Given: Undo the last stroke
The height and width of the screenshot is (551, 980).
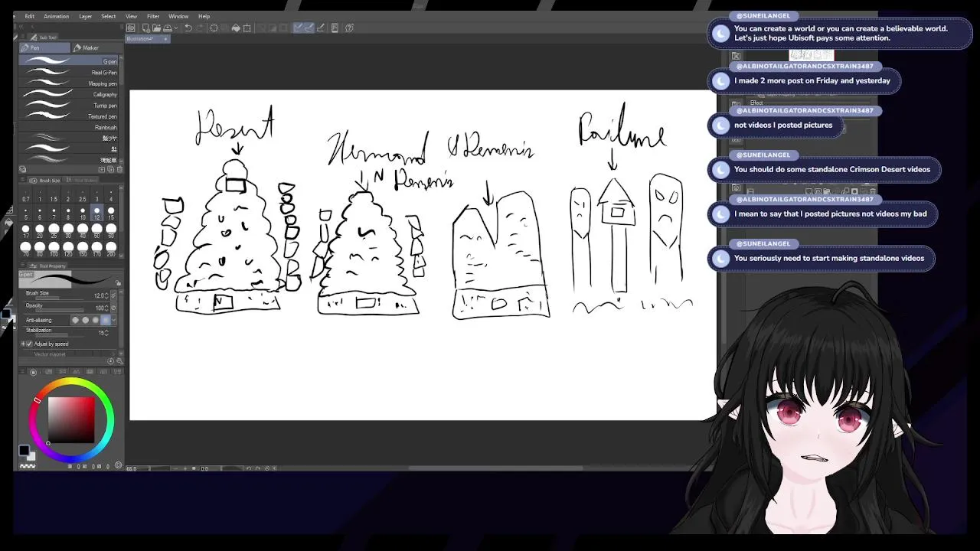Looking at the screenshot, I should pos(188,28).
